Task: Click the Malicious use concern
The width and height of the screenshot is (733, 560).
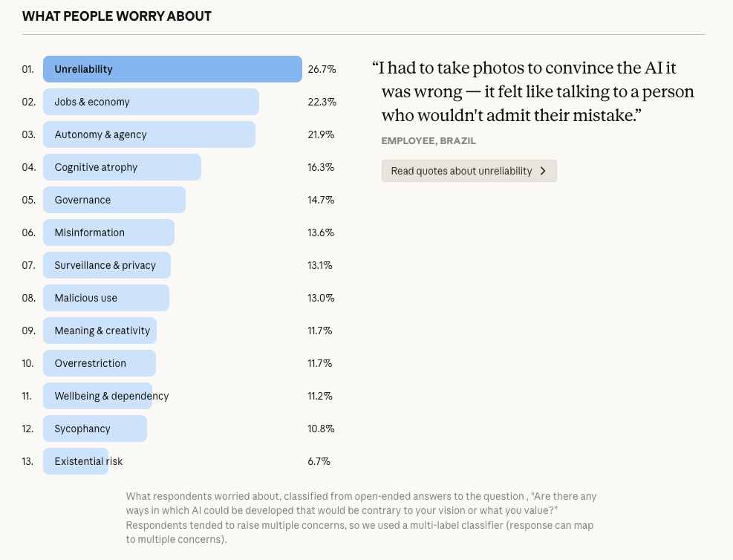Action: pyautogui.click(x=104, y=298)
